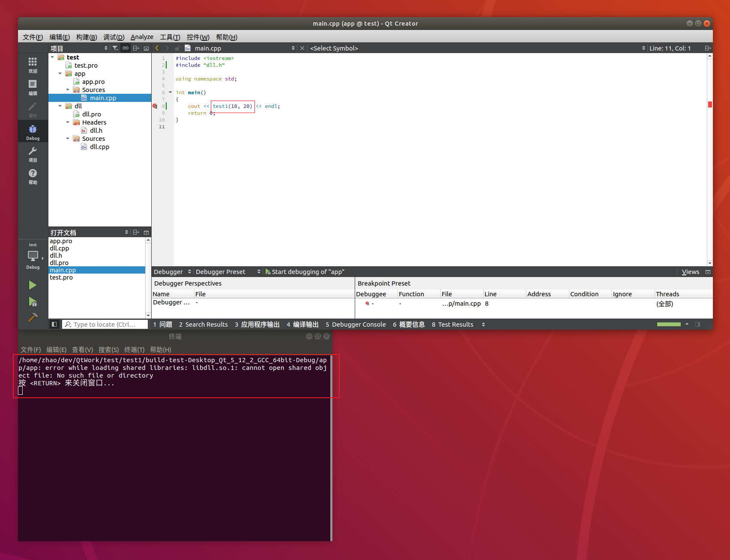Click the green build progress bar
Screen dimensions: 730x560
(x=669, y=325)
